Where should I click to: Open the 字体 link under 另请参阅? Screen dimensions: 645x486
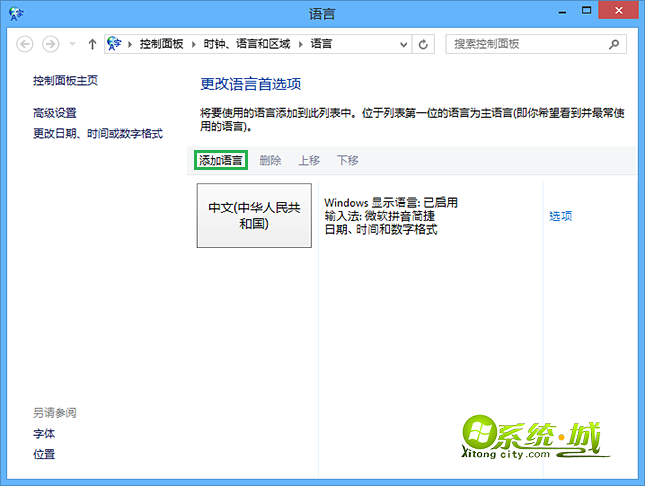44,434
